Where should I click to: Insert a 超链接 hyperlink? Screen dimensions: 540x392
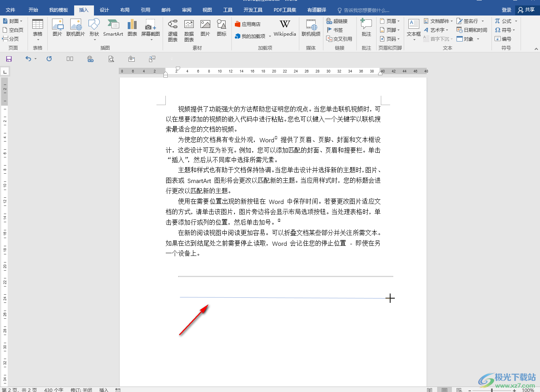[x=337, y=21]
